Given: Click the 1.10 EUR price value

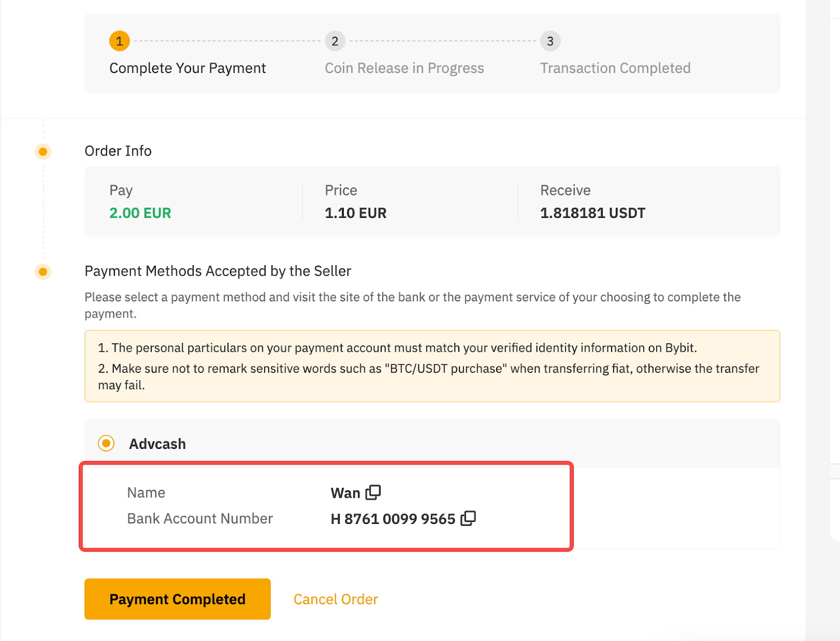Looking at the screenshot, I should pos(355,213).
